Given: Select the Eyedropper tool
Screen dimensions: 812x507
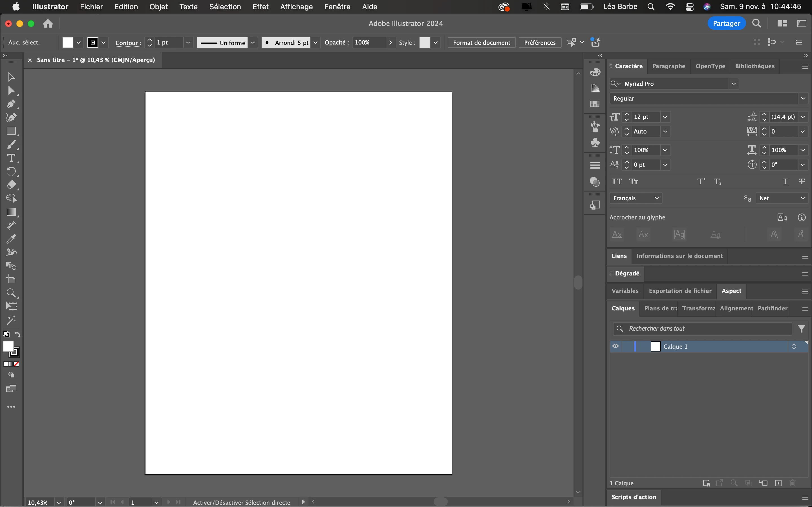Looking at the screenshot, I should coord(11,239).
